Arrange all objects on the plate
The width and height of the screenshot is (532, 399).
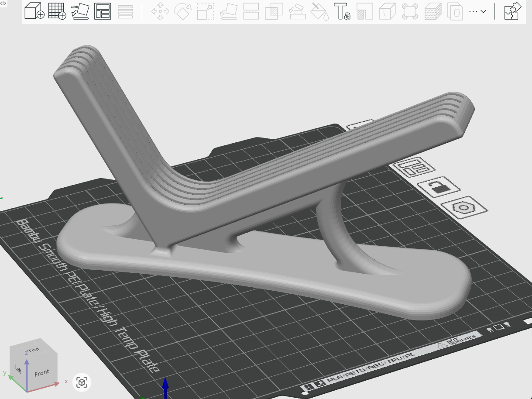click(x=103, y=12)
